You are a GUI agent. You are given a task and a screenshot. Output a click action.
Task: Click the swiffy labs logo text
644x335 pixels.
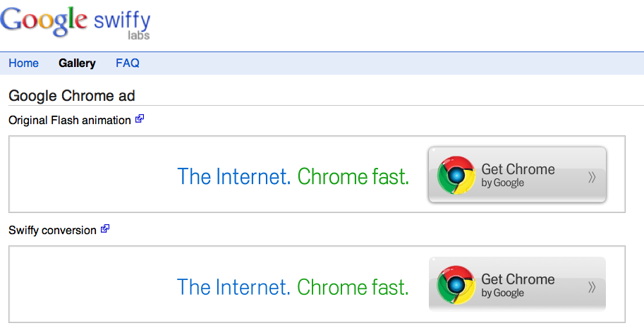coord(122,25)
